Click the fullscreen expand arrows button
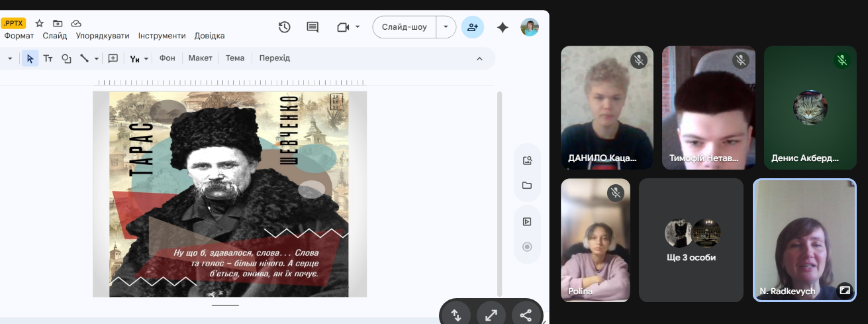The width and height of the screenshot is (868, 324). point(491,315)
